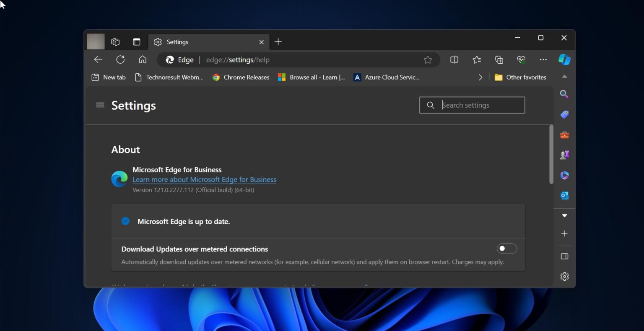Add the current page to favorites
The height and width of the screenshot is (331, 644).
click(x=428, y=59)
